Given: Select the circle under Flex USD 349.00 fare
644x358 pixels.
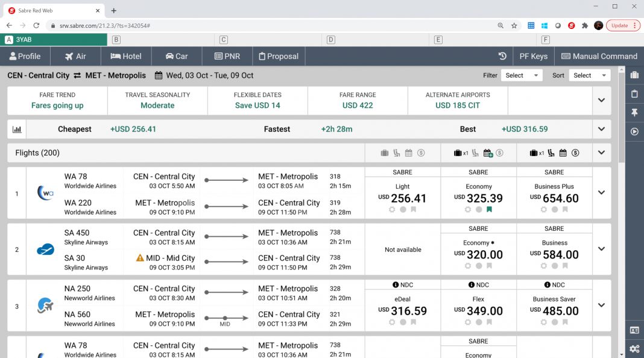Looking at the screenshot, I should [479, 322].
